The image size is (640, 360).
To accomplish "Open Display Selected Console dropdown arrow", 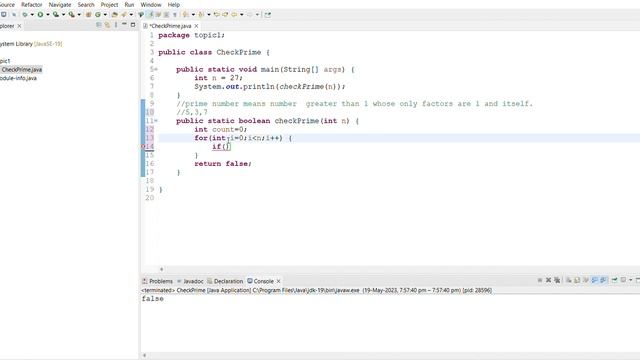I will pyautogui.click(x=631, y=280).
